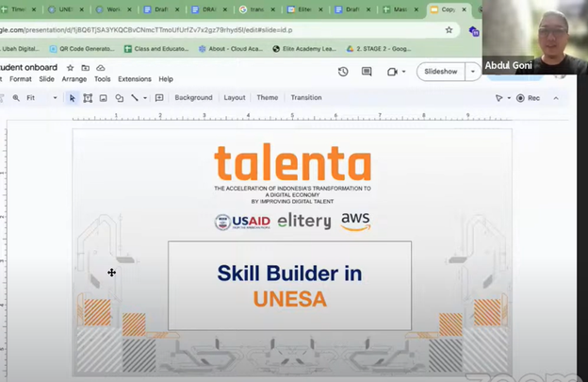Screen dimensions: 588x382
Task: Click the Transition button
Action: (306, 97)
